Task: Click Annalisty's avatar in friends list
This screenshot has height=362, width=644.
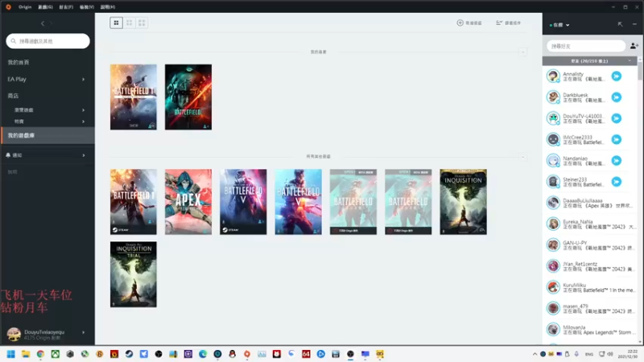Action: [553, 76]
